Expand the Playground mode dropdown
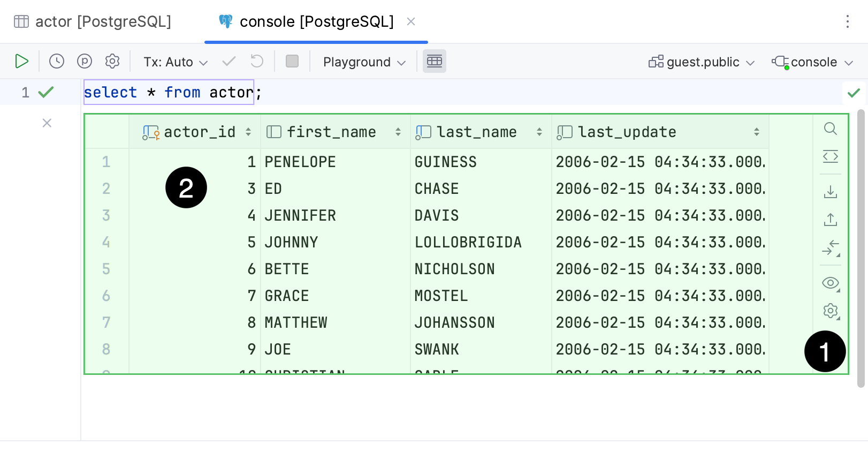This screenshot has height=467, width=868. click(364, 62)
